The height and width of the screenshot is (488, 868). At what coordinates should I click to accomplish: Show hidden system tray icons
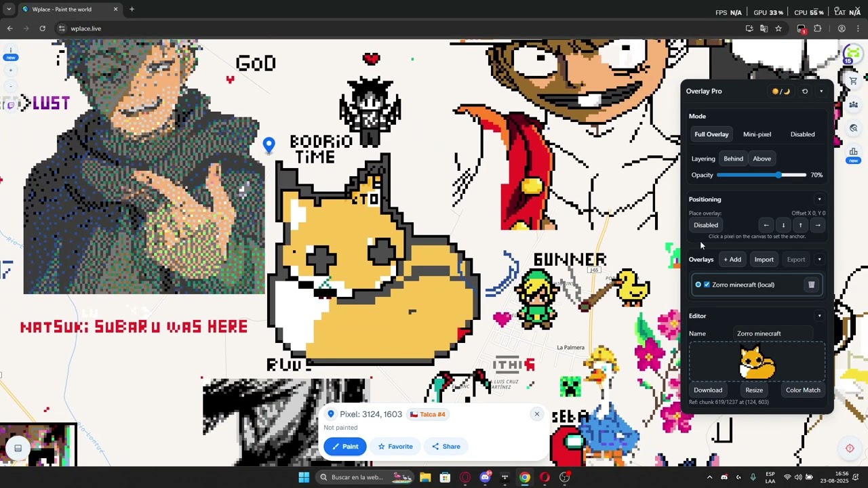[x=709, y=477]
